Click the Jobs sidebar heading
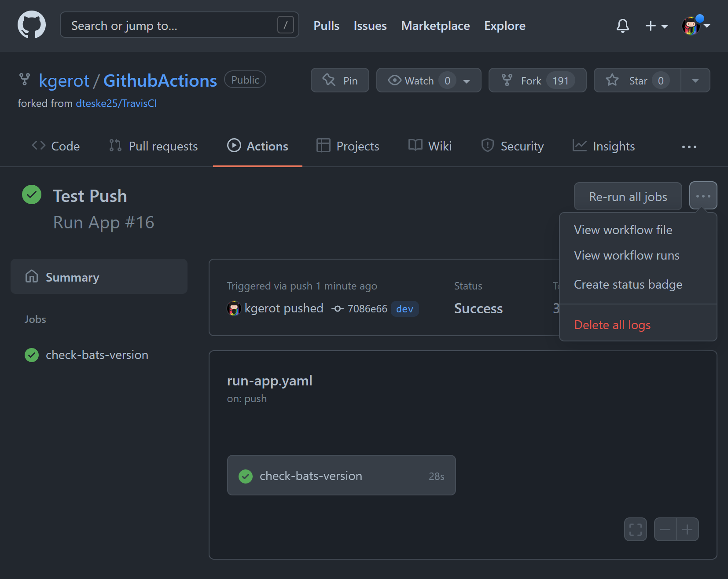The height and width of the screenshot is (579, 728). [x=35, y=319]
